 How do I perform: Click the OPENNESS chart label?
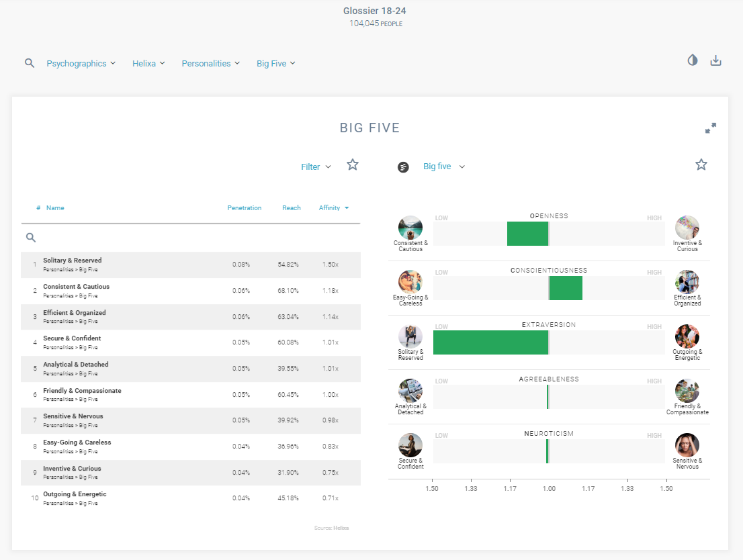coord(549,216)
